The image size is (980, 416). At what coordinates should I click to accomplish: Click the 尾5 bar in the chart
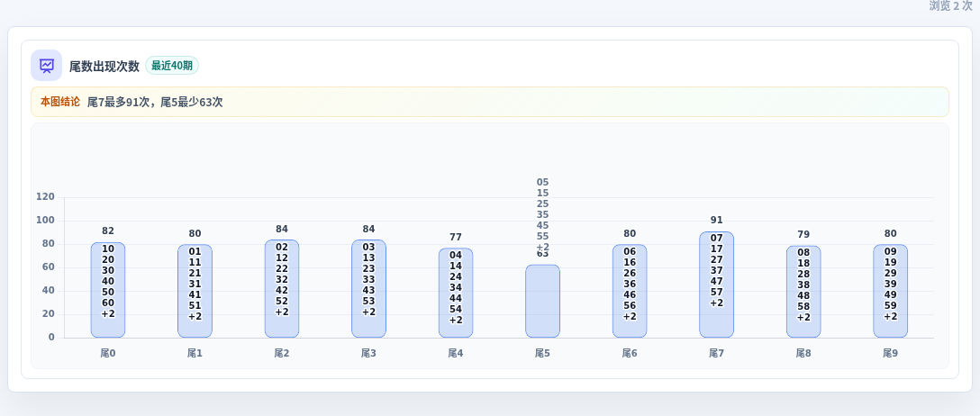coord(542,301)
